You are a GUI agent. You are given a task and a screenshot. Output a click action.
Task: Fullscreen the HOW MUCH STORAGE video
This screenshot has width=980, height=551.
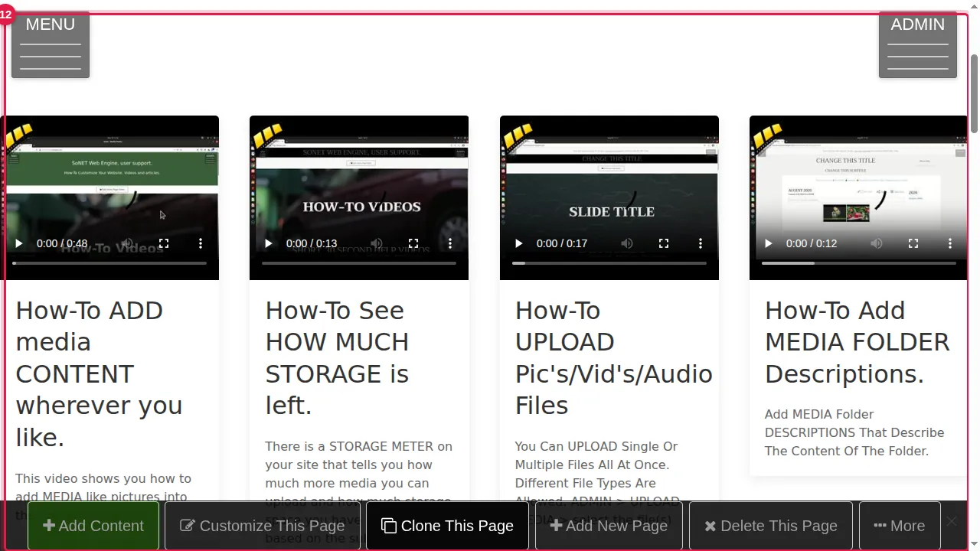pyautogui.click(x=413, y=243)
